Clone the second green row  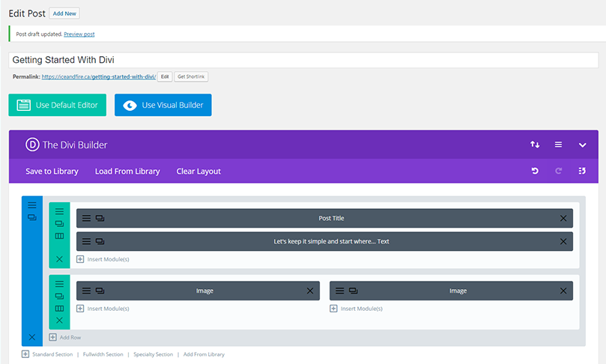pos(59,297)
